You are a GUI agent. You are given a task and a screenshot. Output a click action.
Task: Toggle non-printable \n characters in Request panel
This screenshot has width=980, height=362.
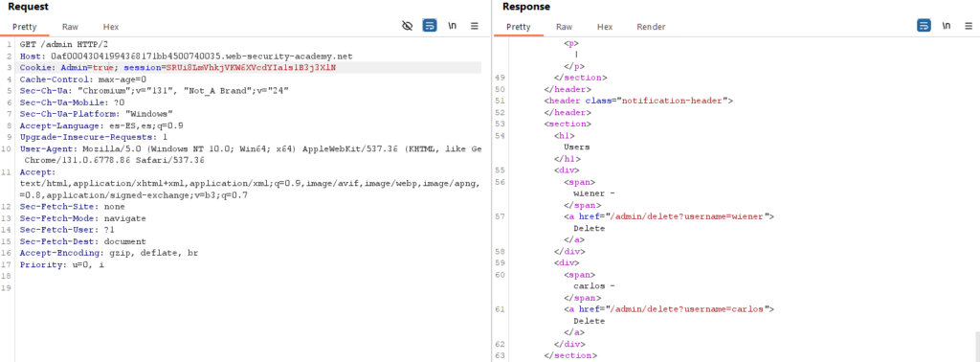coord(453,26)
